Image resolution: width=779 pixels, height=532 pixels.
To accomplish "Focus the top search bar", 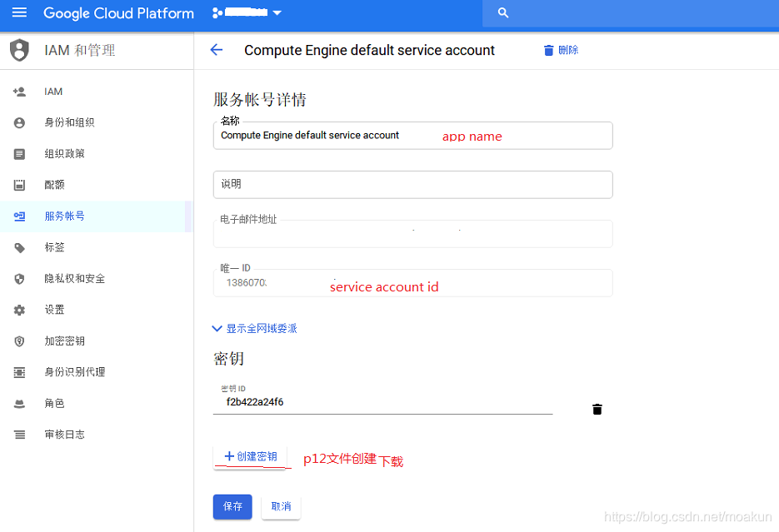I will click(x=631, y=13).
